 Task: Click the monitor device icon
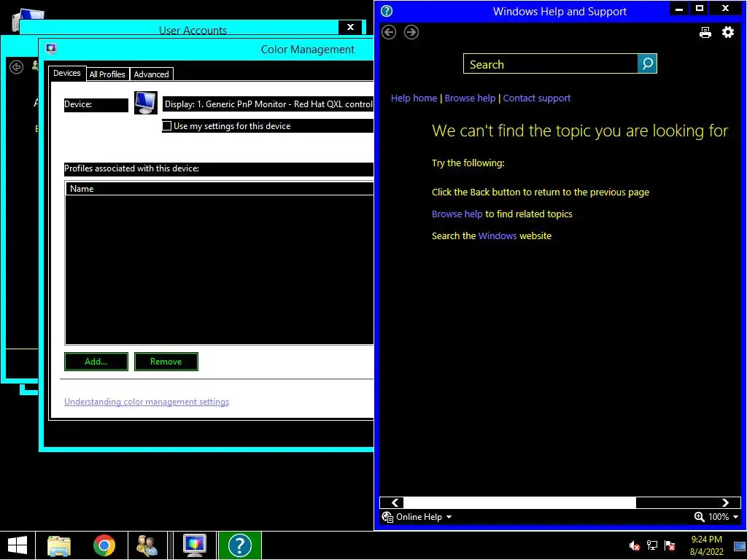[x=145, y=103]
